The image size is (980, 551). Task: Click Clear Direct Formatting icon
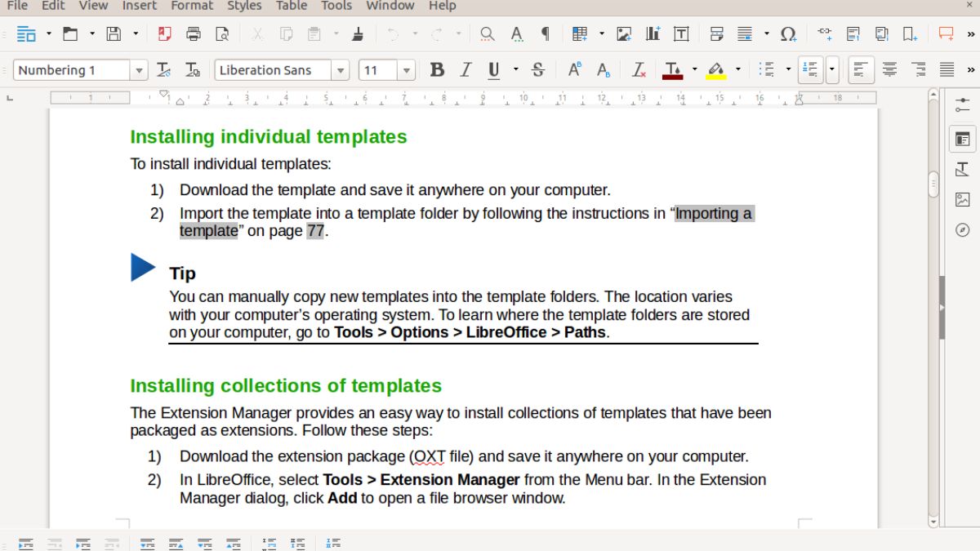click(639, 70)
